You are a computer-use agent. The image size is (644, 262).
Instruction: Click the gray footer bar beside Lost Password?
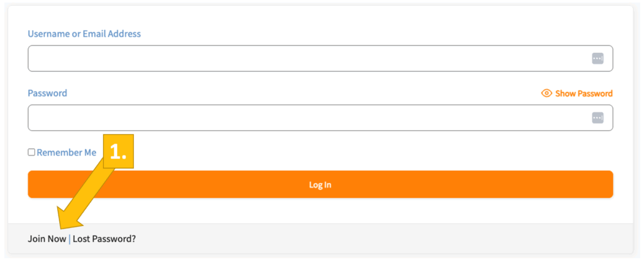(377, 239)
